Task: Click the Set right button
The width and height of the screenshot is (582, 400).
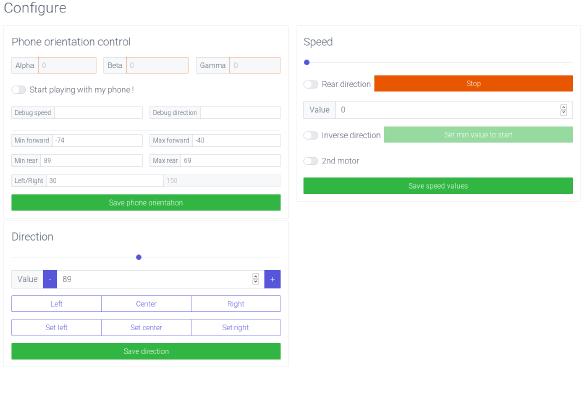Action: coord(236,327)
